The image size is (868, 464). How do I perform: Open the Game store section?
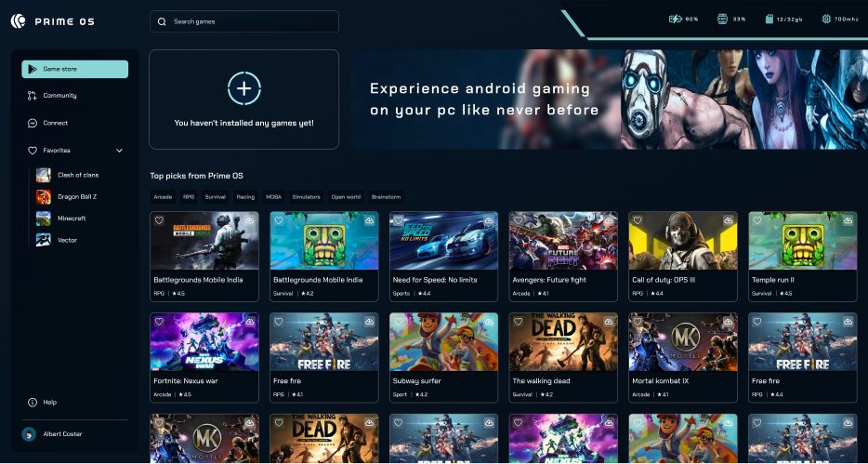tap(74, 69)
